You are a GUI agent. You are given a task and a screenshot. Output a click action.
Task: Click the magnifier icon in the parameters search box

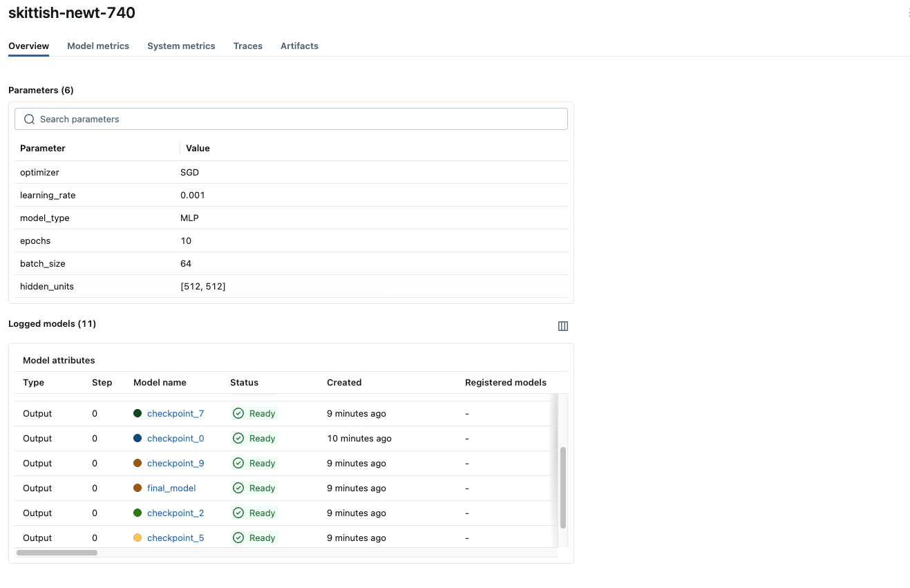coord(29,119)
